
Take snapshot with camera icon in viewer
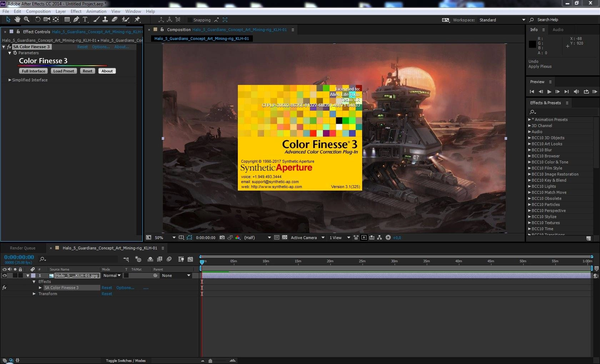click(222, 237)
